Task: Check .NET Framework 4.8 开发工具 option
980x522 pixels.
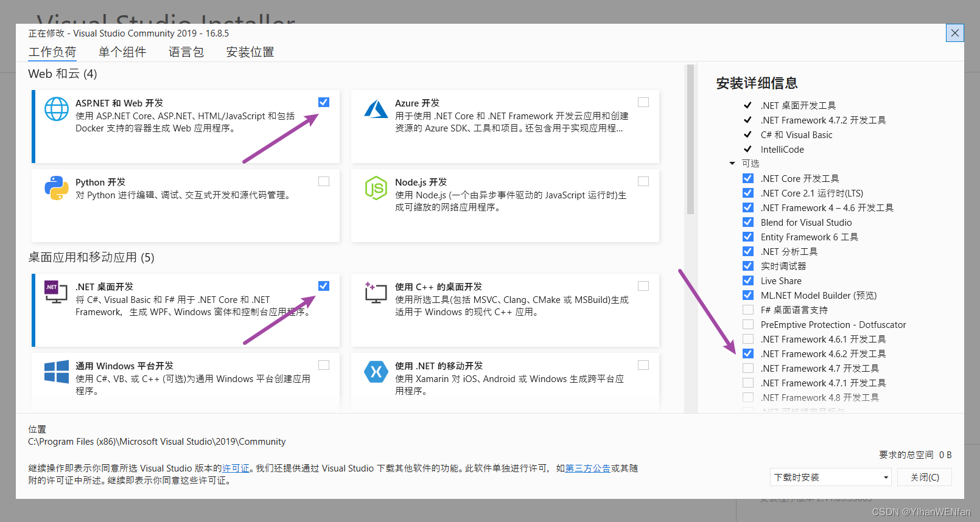Action: click(748, 397)
